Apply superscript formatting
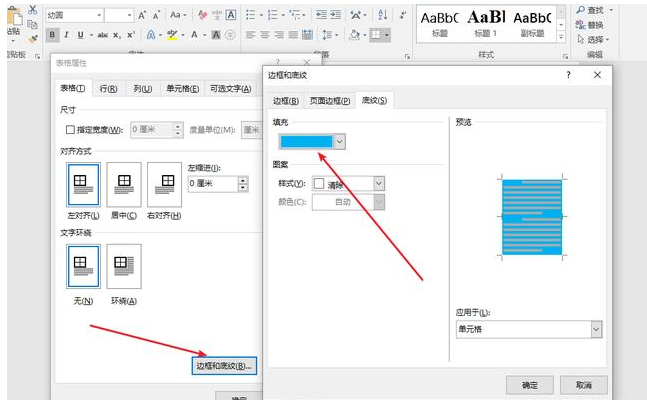The height and width of the screenshot is (400, 647). pos(131,35)
